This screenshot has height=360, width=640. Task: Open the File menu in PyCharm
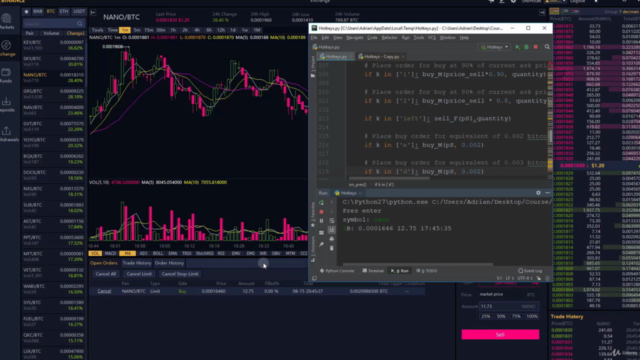(x=314, y=38)
